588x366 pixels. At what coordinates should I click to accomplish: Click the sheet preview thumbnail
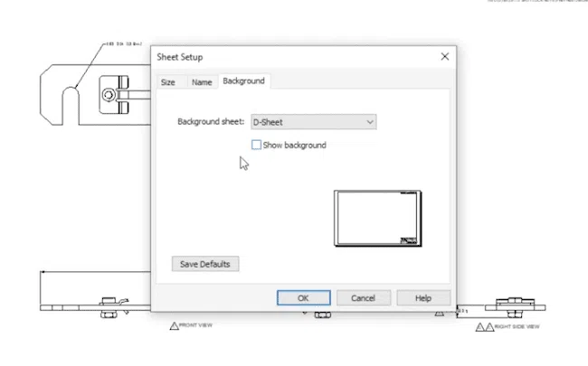click(x=377, y=219)
